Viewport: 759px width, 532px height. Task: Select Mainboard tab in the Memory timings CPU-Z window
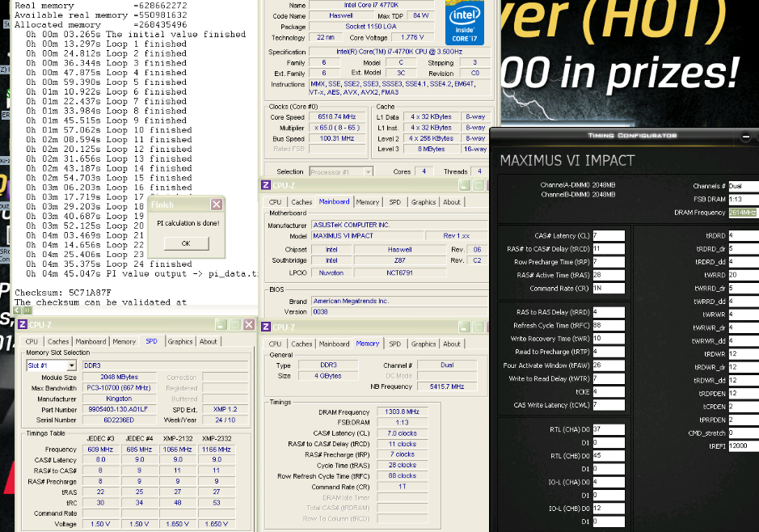coord(334,344)
